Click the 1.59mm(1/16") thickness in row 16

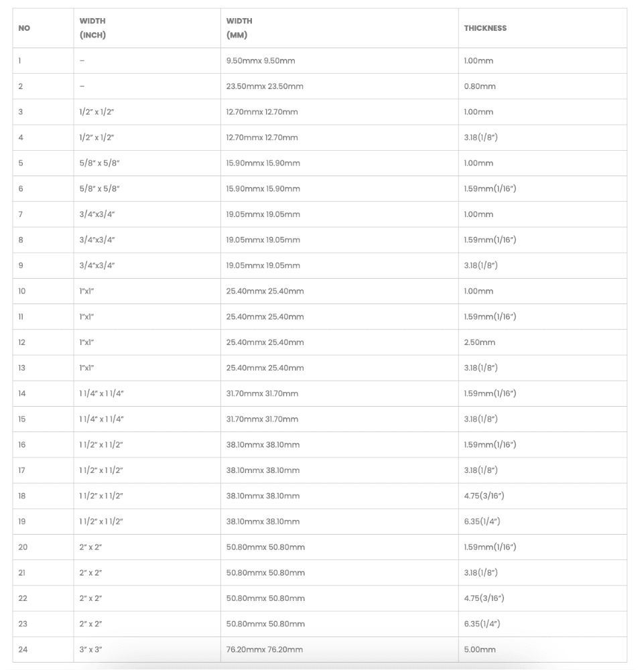pos(490,445)
